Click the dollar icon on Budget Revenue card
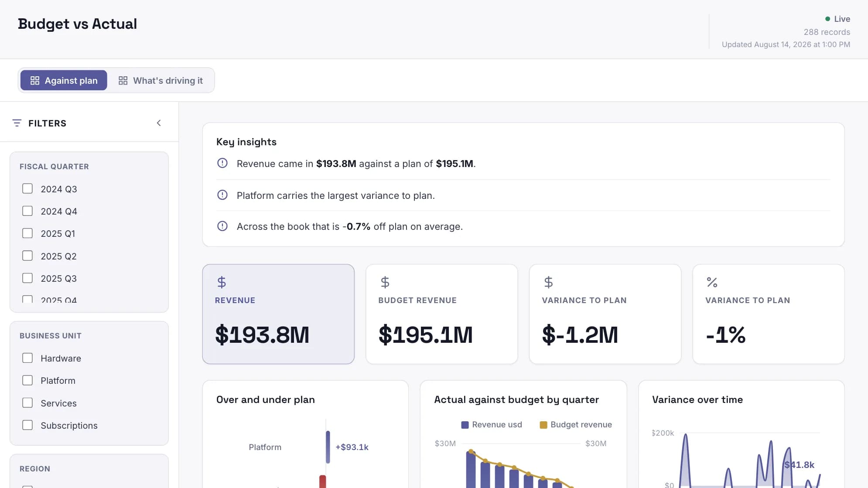The image size is (868, 488). coord(385,282)
